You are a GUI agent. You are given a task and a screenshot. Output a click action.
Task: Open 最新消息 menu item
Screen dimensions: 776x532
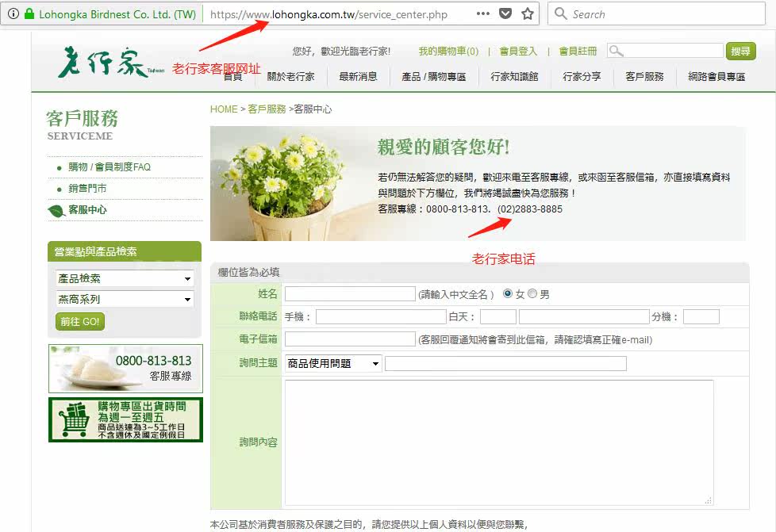358,77
